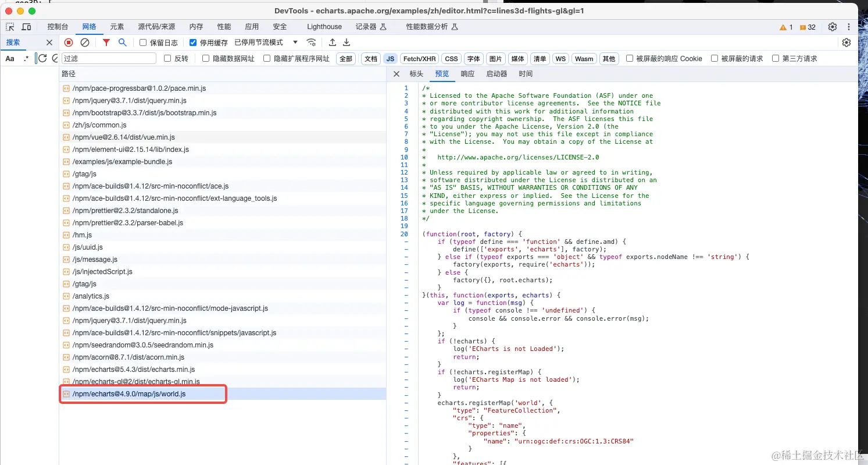Filter requests by 媒体 type
The image size is (868, 465).
[x=517, y=59]
